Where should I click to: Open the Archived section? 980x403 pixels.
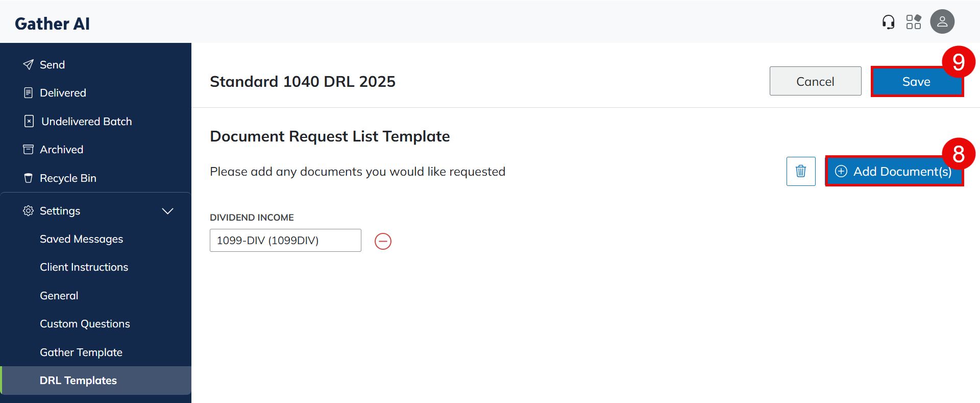pos(61,150)
